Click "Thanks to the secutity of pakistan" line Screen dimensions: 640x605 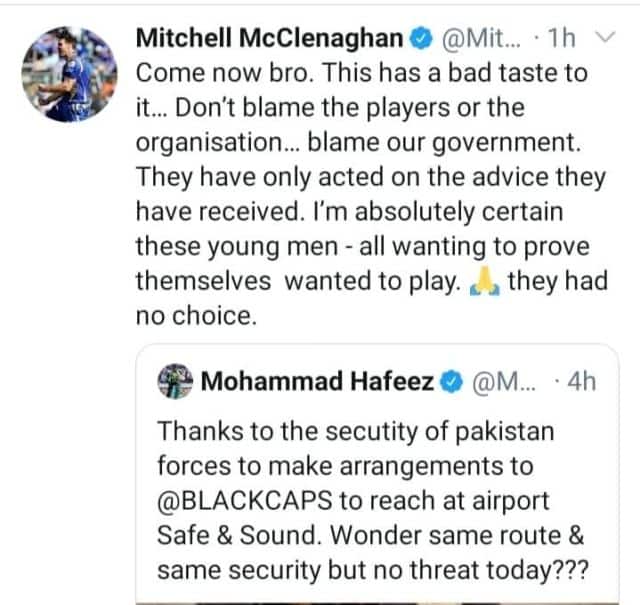coord(356,434)
